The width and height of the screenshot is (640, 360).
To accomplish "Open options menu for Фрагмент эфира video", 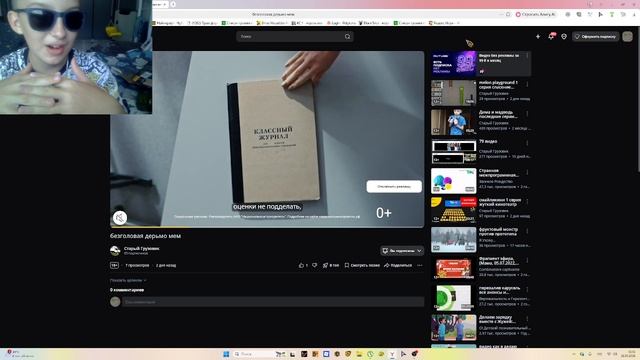I will tap(527, 260).
